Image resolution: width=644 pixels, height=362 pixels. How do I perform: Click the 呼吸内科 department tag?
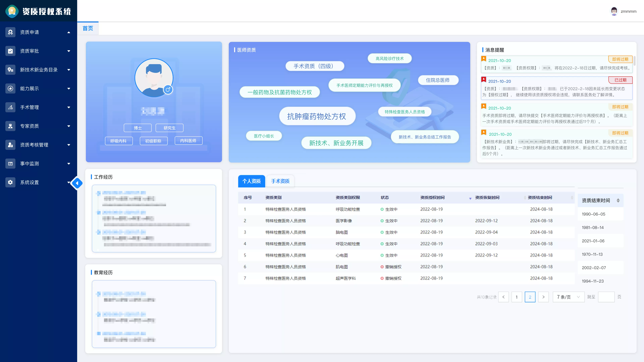point(119,141)
